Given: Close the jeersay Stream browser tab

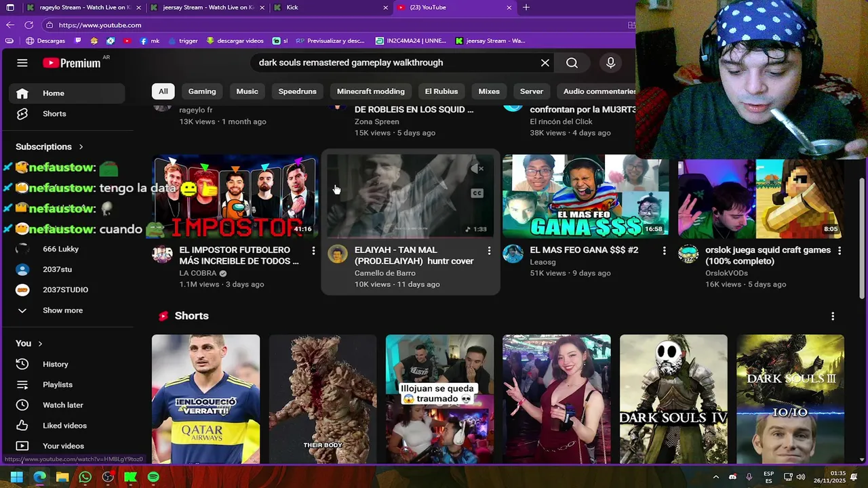Looking at the screenshot, I should (262, 7).
